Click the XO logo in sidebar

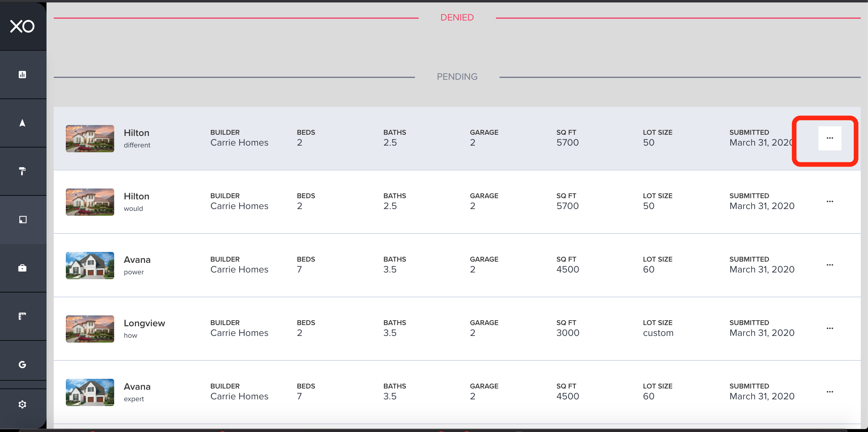tap(22, 26)
